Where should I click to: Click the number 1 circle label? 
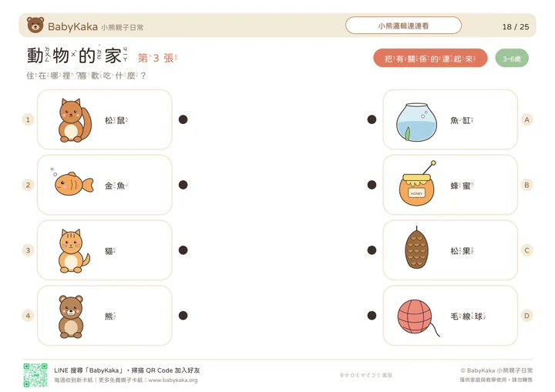click(28, 119)
